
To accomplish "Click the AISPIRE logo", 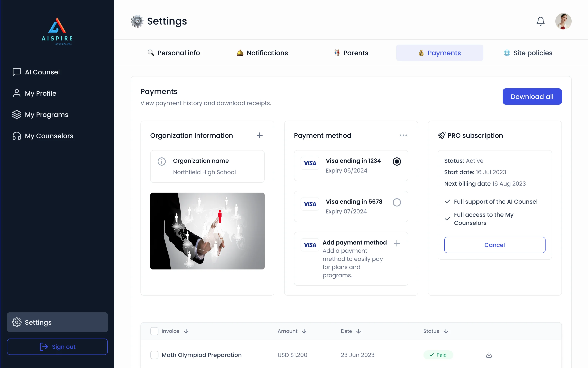I will pyautogui.click(x=57, y=31).
